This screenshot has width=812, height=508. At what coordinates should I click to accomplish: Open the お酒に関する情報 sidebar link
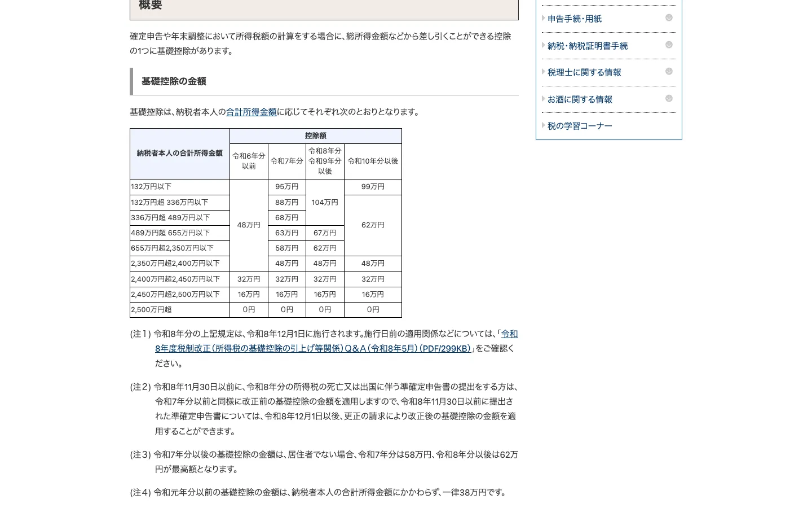coord(580,99)
